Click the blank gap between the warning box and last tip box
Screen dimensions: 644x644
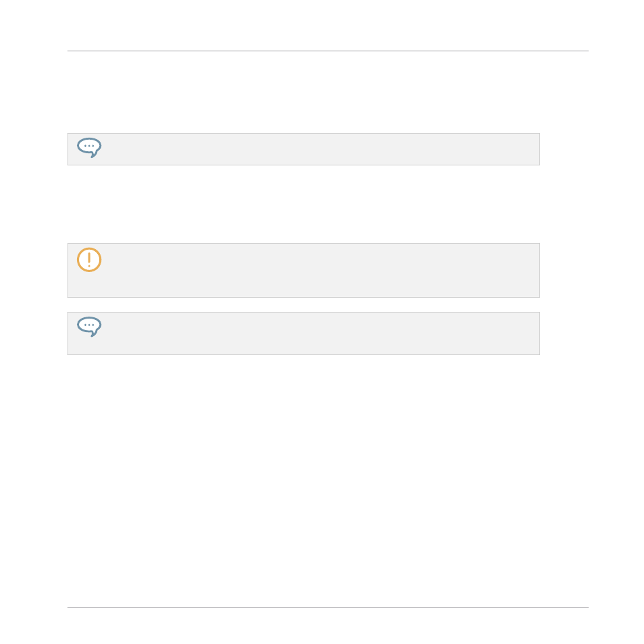click(304, 304)
